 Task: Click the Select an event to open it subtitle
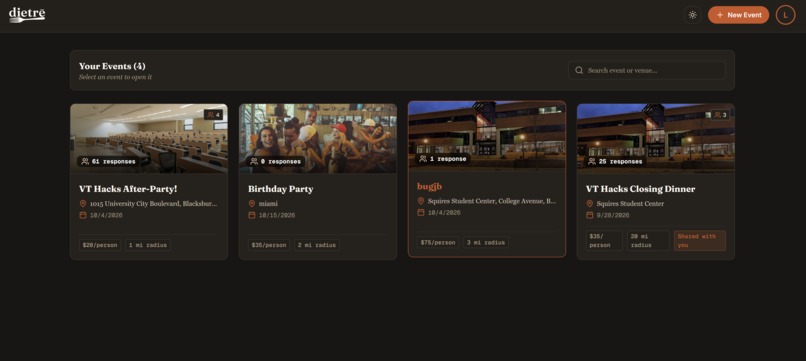coord(115,77)
